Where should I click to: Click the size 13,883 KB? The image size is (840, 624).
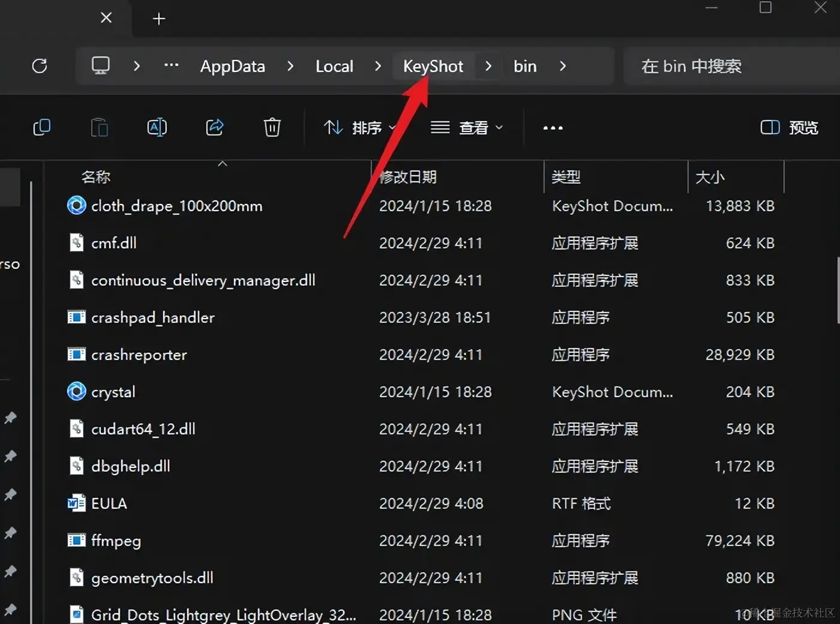(740, 206)
